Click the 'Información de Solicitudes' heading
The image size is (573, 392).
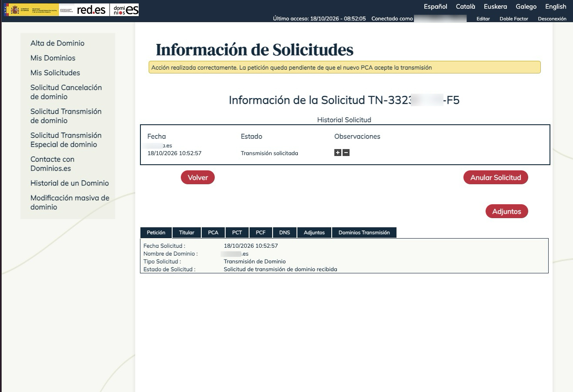coord(255,50)
